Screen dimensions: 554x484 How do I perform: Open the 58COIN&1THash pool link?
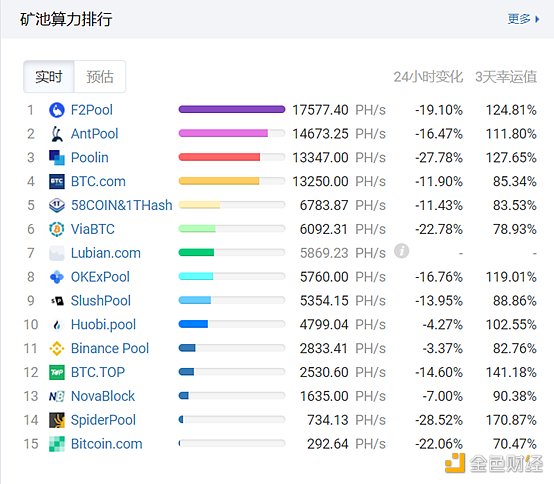122,205
